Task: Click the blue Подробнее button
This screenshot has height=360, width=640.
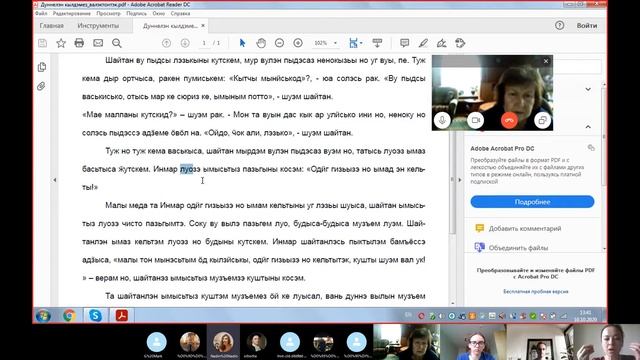Action: (532, 202)
